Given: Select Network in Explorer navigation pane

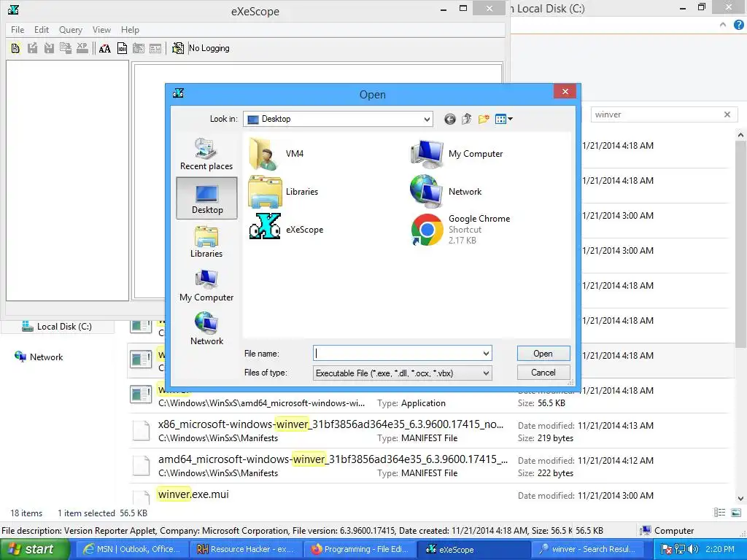Looking at the screenshot, I should point(39,357).
